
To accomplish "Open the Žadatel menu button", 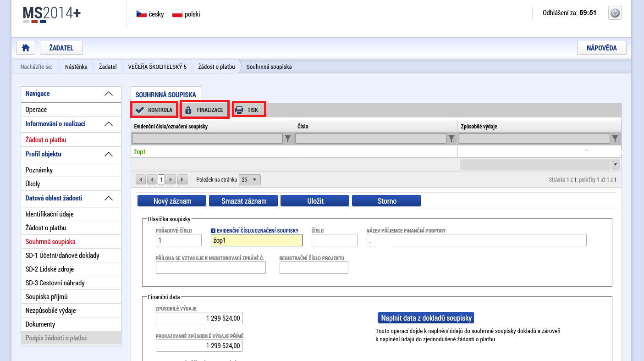I will pyautogui.click(x=61, y=48).
